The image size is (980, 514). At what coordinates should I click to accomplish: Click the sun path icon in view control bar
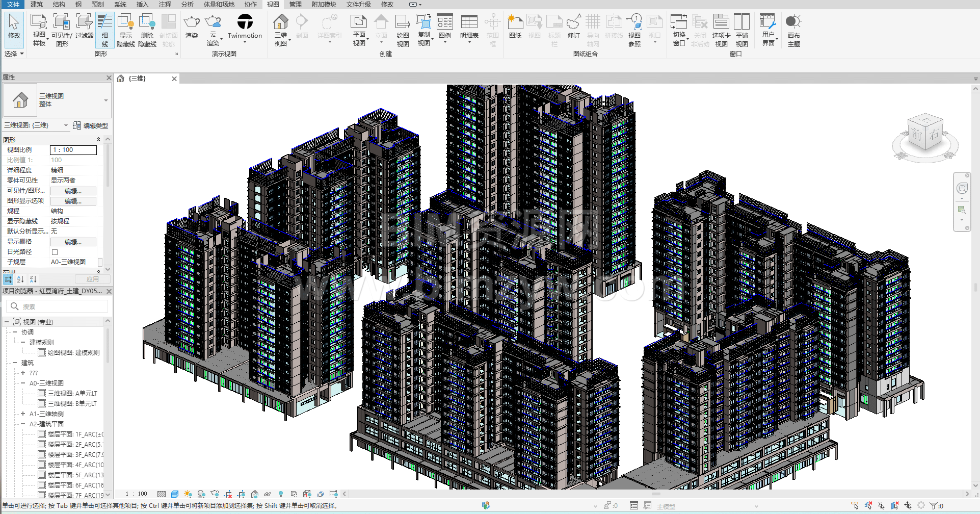(188, 494)
